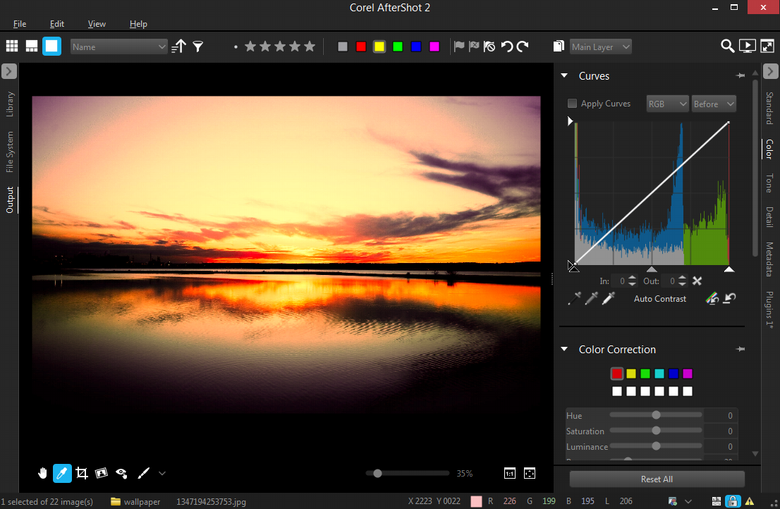Activate the Crop tool

(82, 473)
